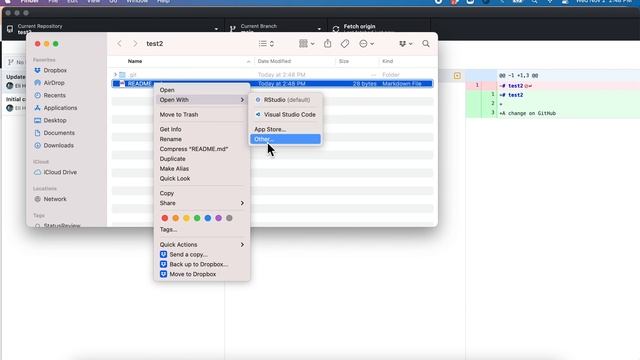Apply the gray tag color

click(x=229, y=218)
